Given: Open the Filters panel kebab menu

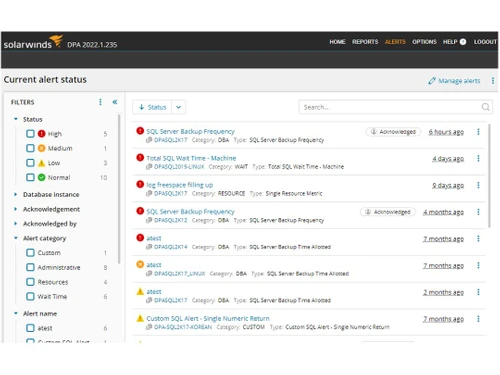Looking at the screenshot, I should tap(100, 102).
